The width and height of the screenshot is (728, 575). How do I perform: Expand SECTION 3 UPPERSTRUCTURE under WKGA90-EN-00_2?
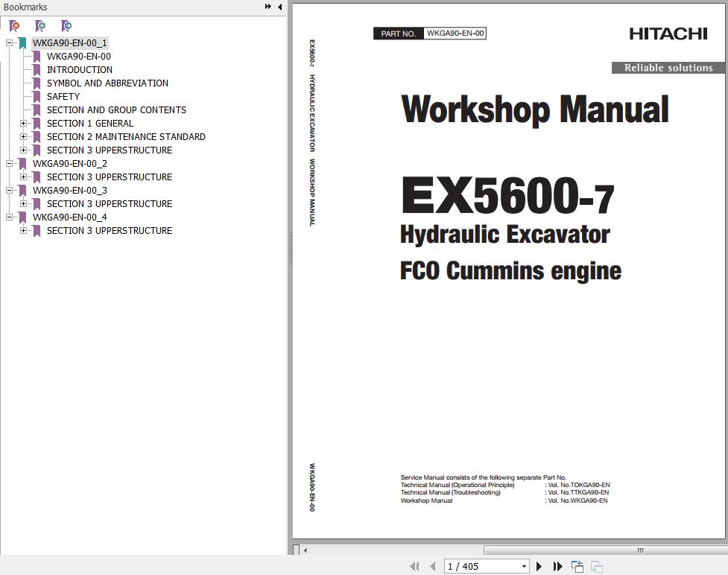[23, 177]
